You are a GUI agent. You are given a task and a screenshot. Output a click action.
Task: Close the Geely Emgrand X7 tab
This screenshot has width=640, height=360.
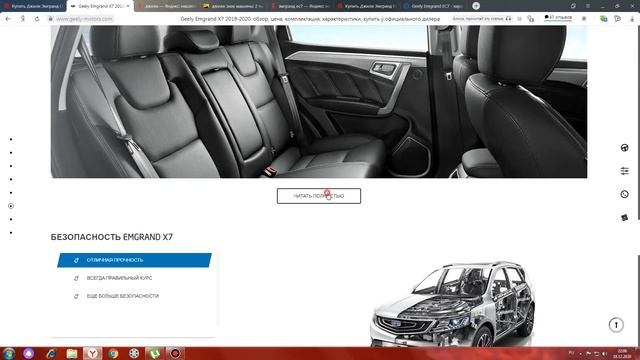tap(128, 6)
